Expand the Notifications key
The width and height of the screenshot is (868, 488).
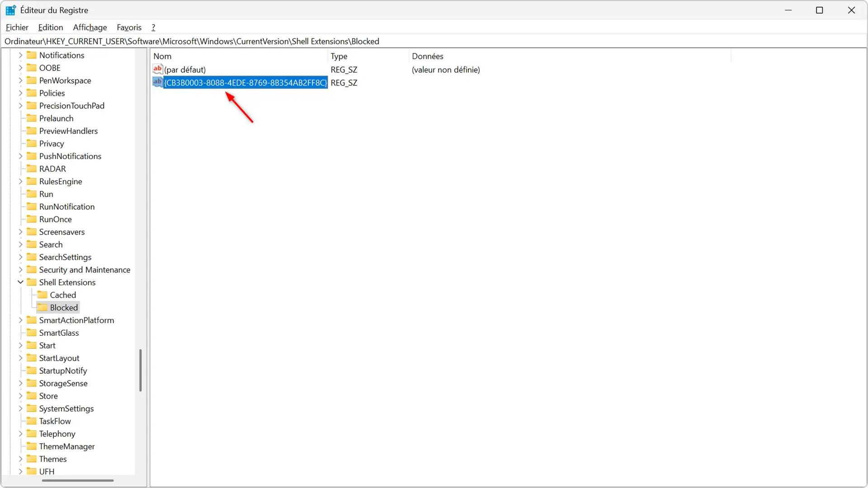20,55
